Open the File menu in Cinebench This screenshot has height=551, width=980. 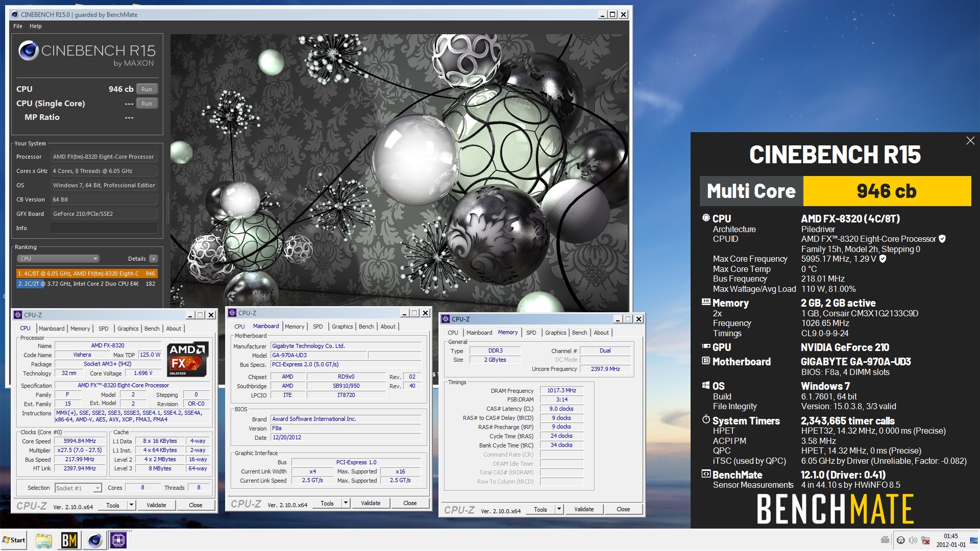coord(18,26)
